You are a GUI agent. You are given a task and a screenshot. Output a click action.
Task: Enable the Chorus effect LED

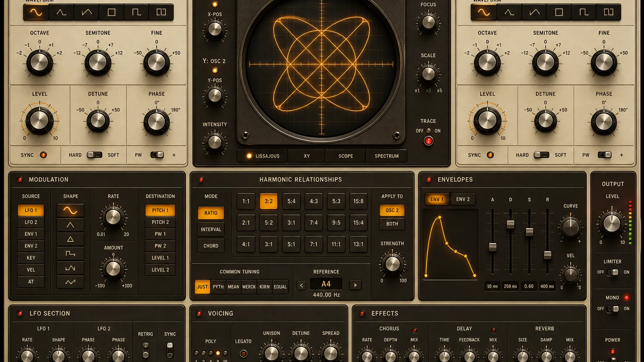415,330
